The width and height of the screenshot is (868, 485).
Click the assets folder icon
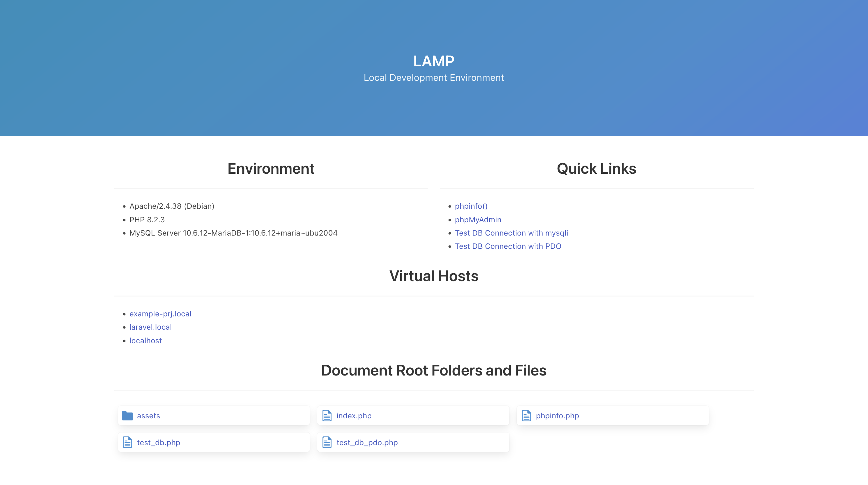127,416
